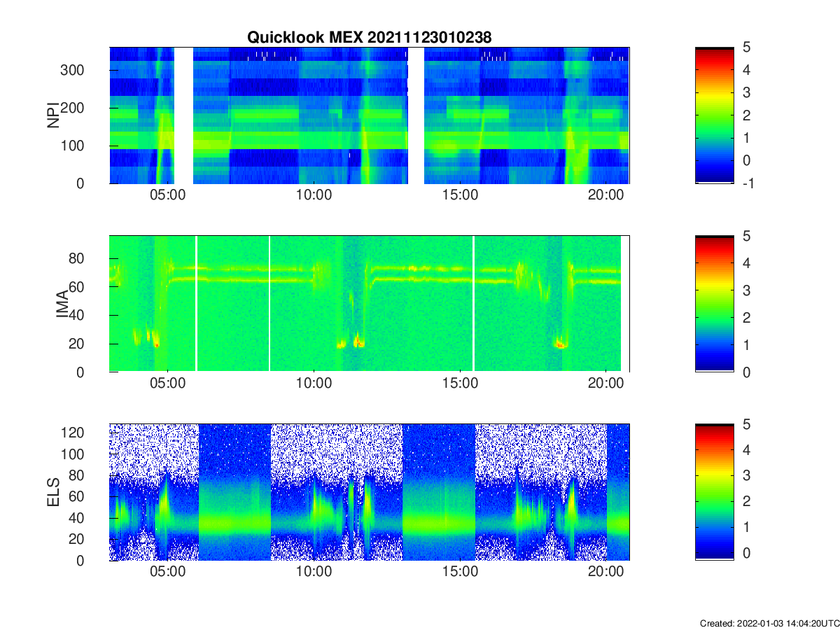The image size is (840, 630).
Task: Click the NPI panel colorbar
Action: pos(715,115)
